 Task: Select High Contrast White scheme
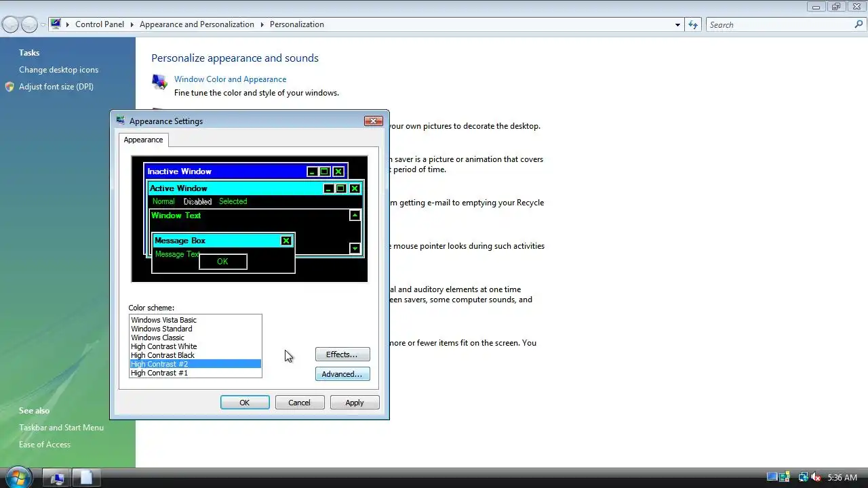click(x=195, y=346)
